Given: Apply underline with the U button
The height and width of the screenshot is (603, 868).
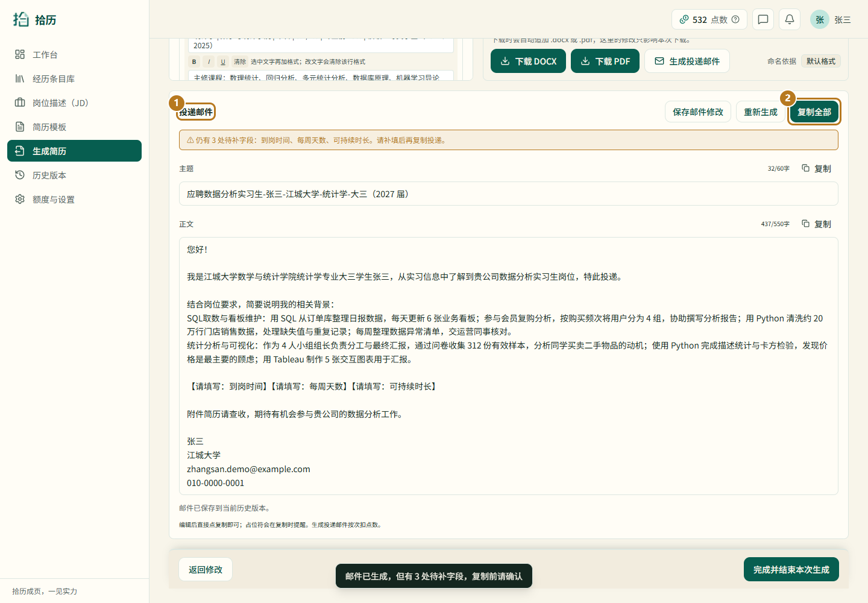Looking at the screenshot, I should tap(223, 62).
